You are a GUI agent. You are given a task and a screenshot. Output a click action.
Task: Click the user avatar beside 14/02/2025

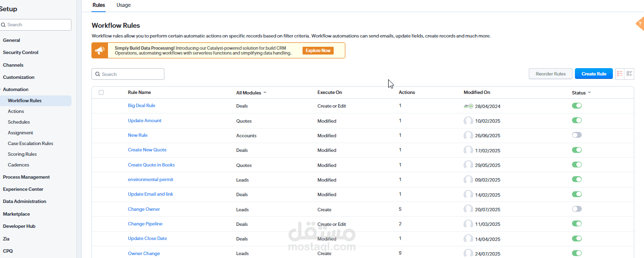coord(468,194)
